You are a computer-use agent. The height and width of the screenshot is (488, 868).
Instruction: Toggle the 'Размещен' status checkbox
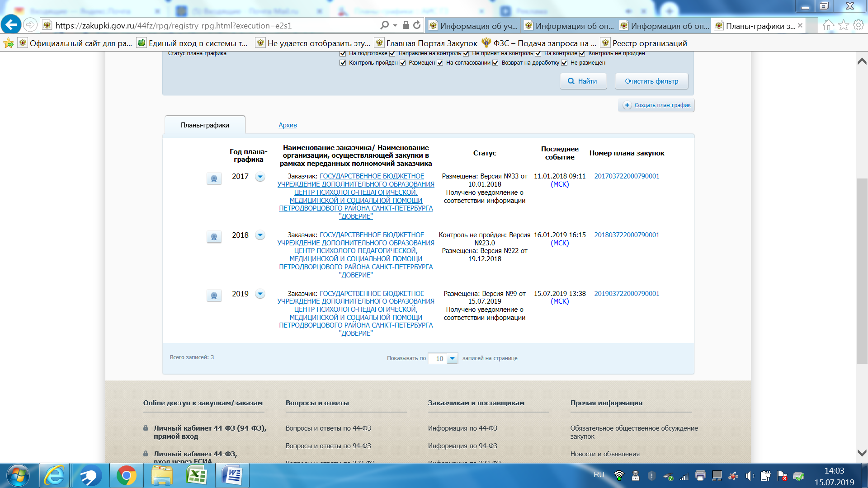(x=403, y=63)
